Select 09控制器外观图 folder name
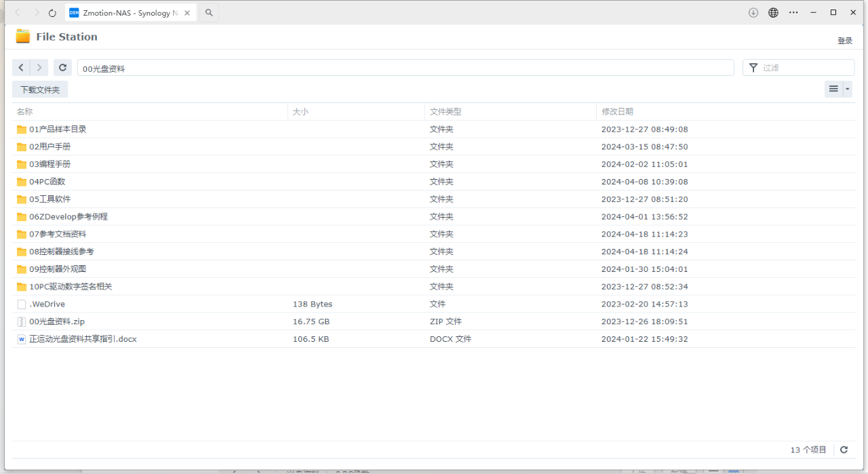868x474 pixels. click(x=58, y=269)
